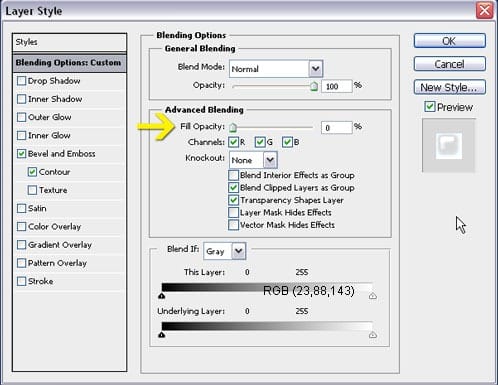Open the Bevel and Emboss settings label
Viewport: 498px width, 385px height.
(62, 154)
